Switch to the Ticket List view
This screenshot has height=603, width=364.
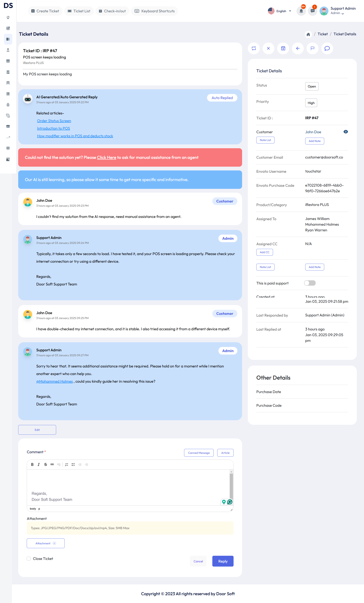pos(79,11)
